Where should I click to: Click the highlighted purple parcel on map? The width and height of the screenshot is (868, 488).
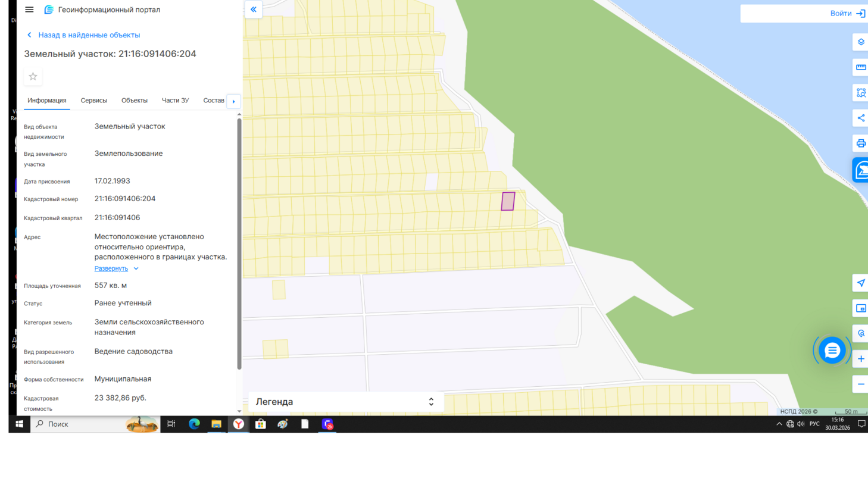(x=508, y=201)
